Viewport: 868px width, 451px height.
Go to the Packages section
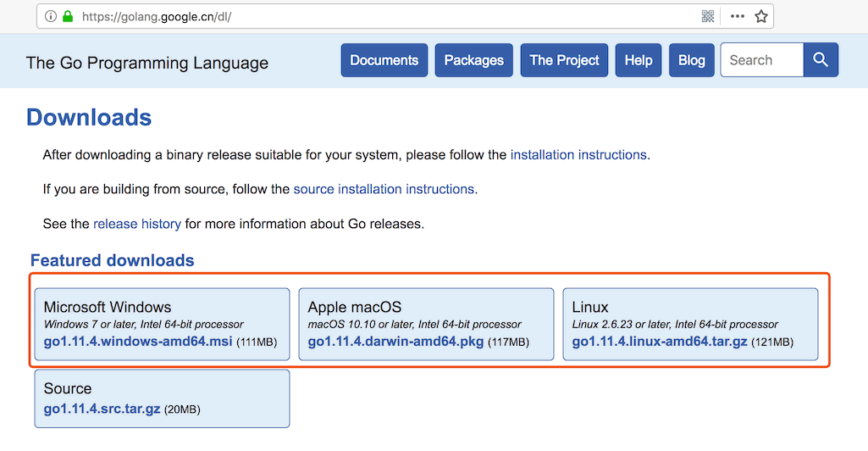tap(473, 60)
